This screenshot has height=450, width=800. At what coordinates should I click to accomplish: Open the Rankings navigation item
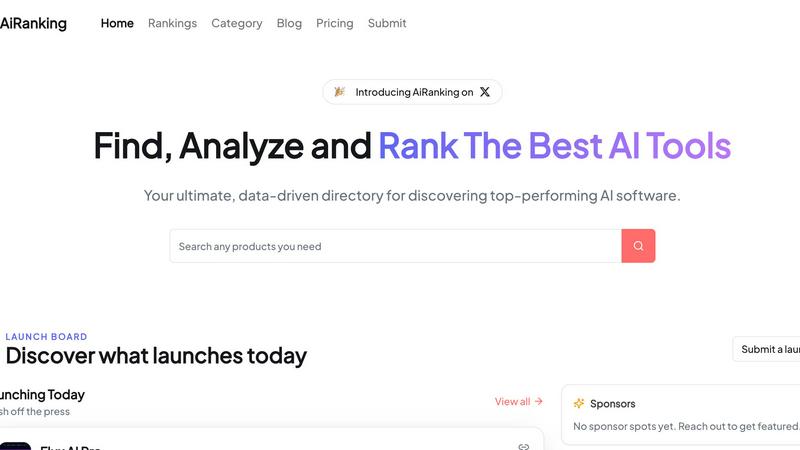tap(172, 23)
